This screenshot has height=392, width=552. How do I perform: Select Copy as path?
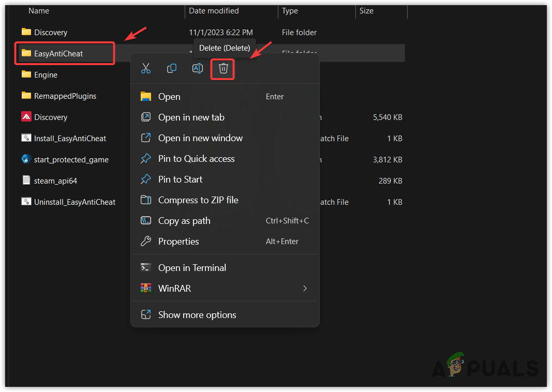coord(225,221)
